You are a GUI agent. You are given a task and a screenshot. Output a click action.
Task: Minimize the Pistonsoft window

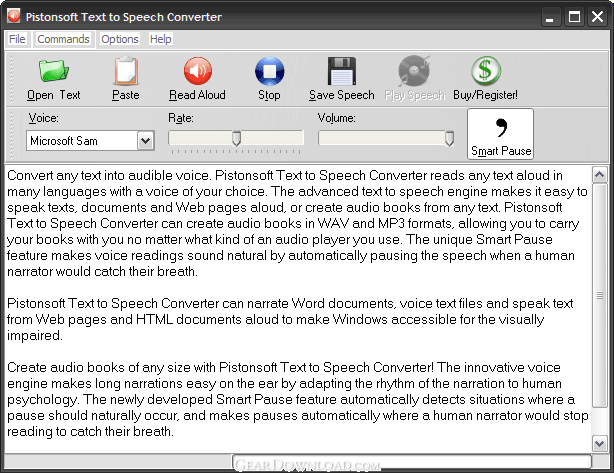[x=551, y=17]
